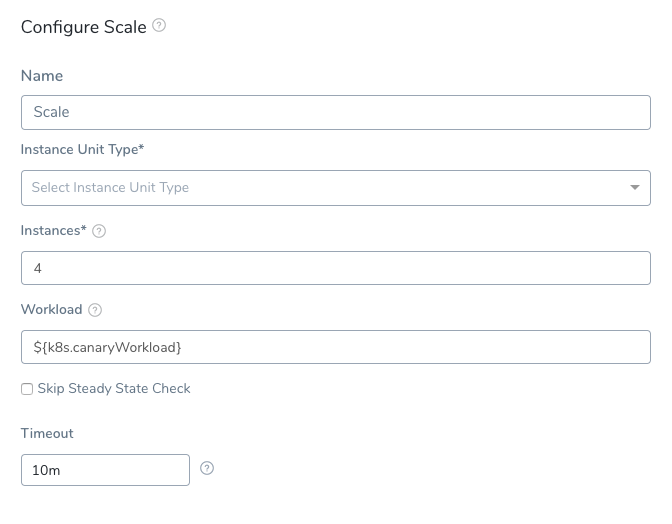Click into the Instances input field

[336, 268]
